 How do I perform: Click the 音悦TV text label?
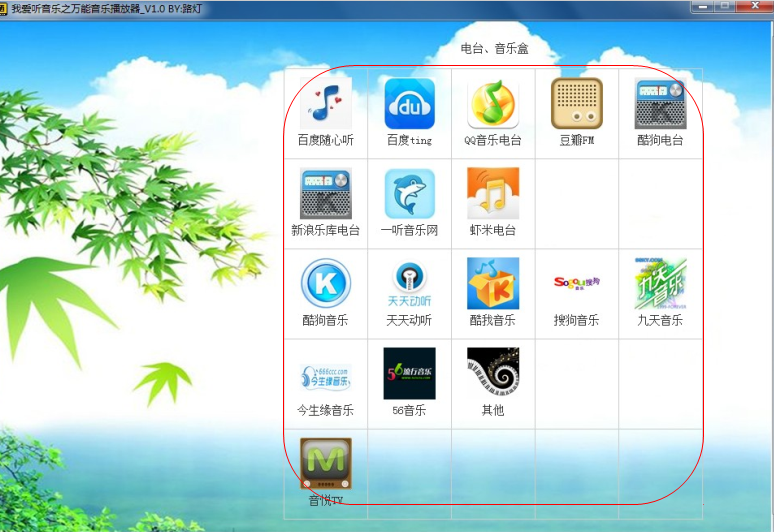click(326, 500)
